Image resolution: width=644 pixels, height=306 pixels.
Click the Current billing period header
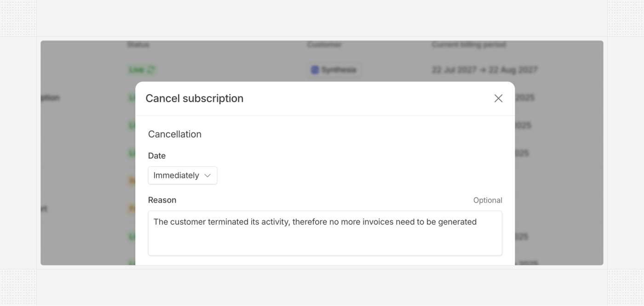pyautogui.click(x=469, y=45)
